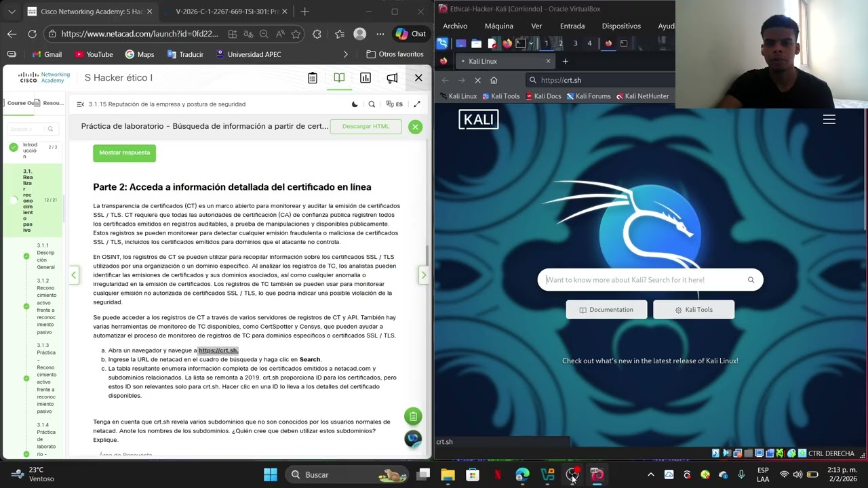The height and width of the screenshot is (488, 868).
Task: Go to Firefox home in Kali
Action: 494,80
